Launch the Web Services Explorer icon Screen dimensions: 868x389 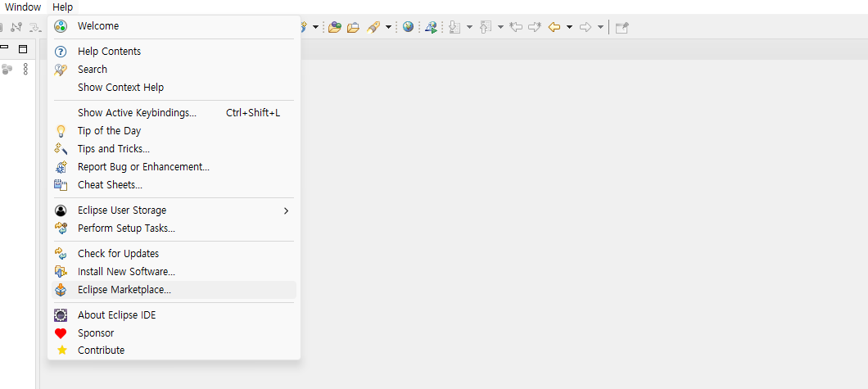(x=432, y=27)
